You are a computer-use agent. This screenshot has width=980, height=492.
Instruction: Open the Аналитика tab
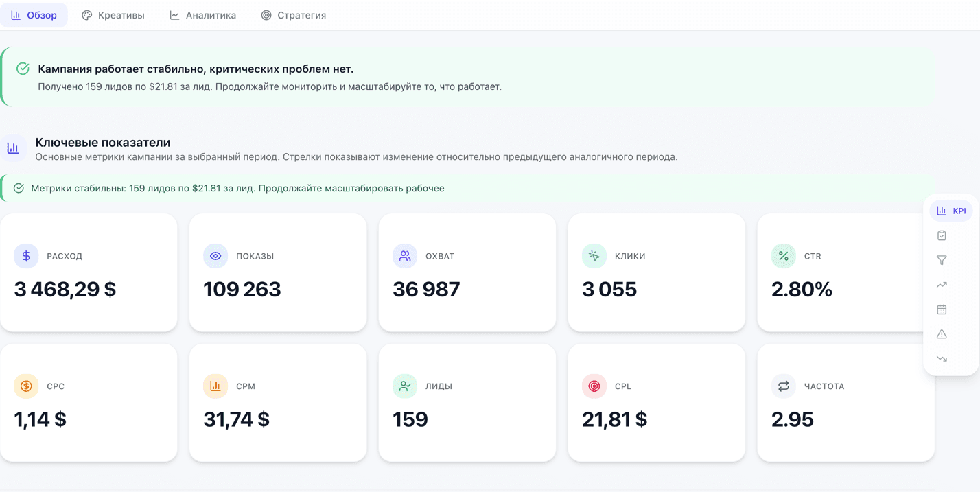click(202, 14)
